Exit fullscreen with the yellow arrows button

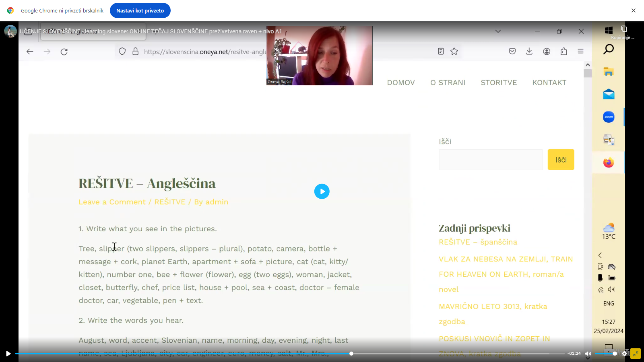pos(636,354)
